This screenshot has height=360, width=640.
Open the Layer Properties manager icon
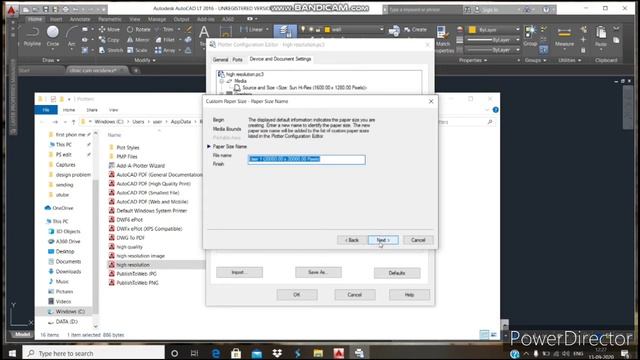(x=285, y=31)
